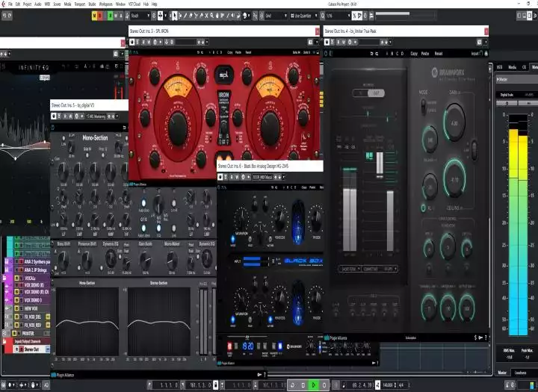Viewport: 538px width, 392px height.
Task: Click the GAIN knob on bx_limiter
Action: tap(454, 122)
